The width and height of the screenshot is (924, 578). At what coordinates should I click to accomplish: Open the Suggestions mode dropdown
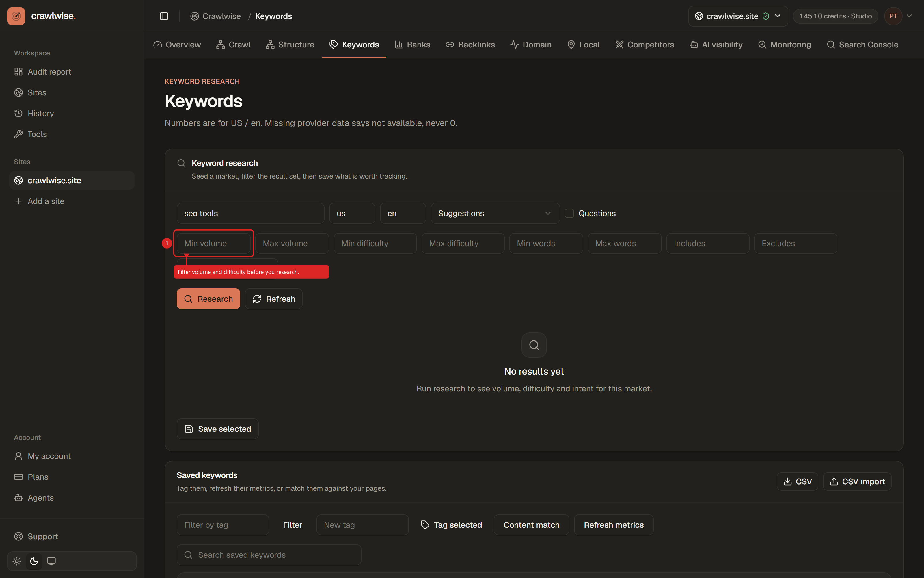(495, 213)
